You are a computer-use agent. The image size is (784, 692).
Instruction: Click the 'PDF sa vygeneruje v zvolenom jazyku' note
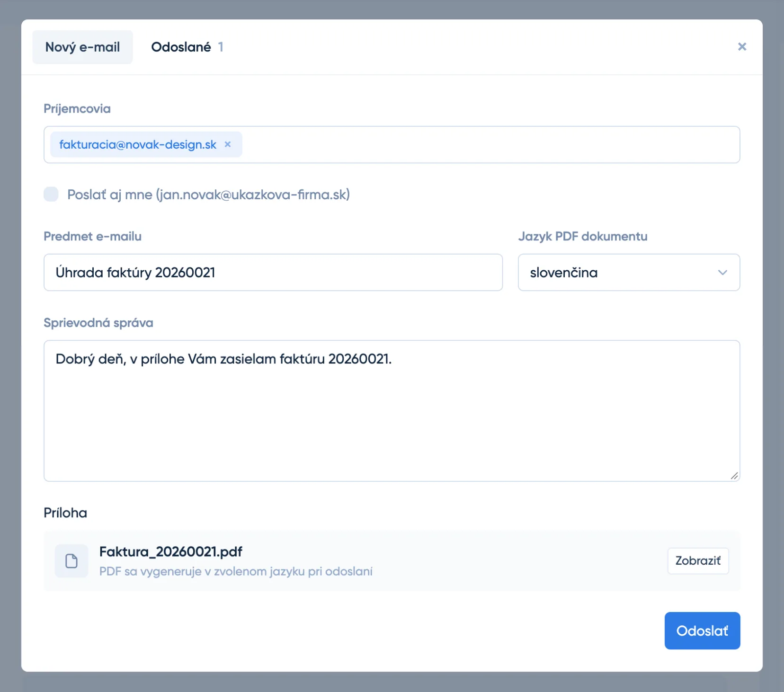point(236,571)
